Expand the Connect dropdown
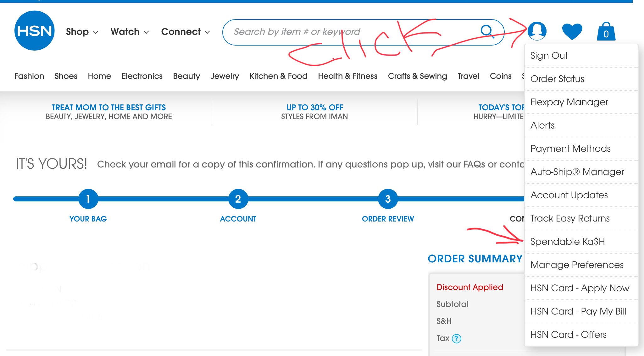Screen dimensions: 644x356 click(x=186, y=32)
